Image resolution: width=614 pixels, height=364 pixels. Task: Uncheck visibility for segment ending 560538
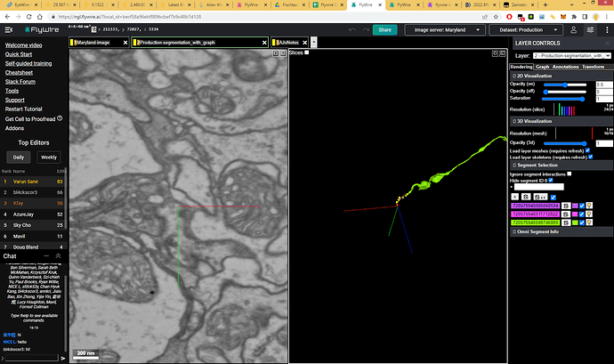click(582, 206)
